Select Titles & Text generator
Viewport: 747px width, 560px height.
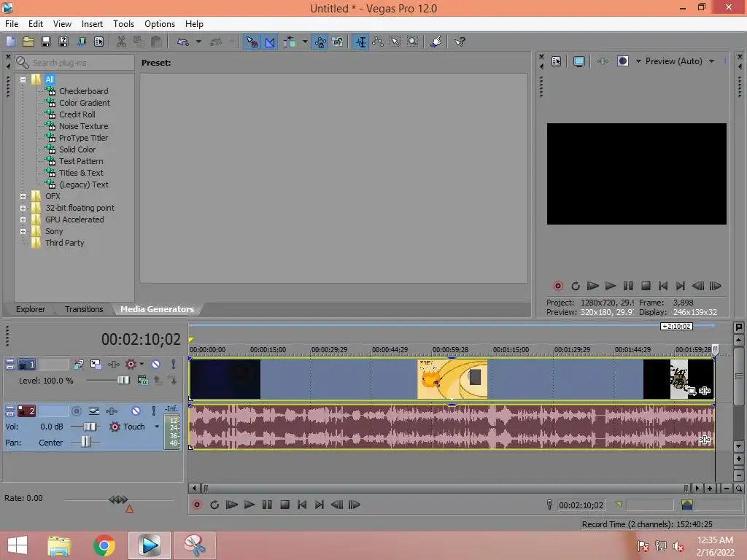tap(81, 173)
